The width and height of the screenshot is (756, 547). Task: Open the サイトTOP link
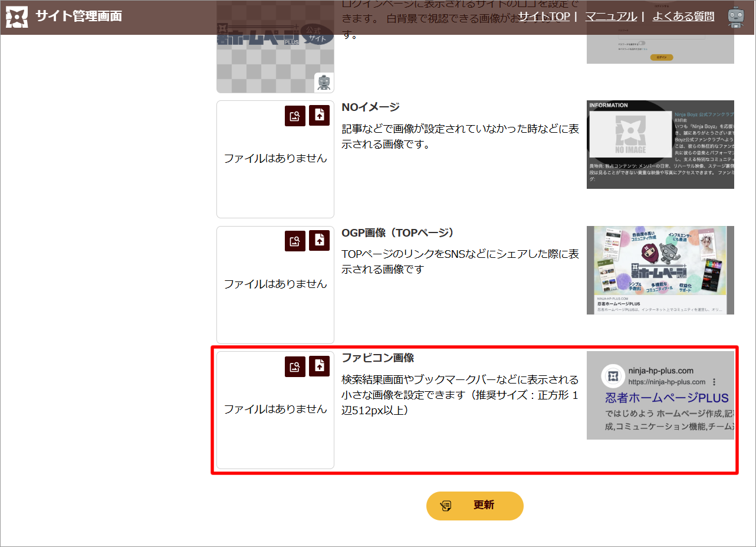pyautogui.click(x=544, y=17)
